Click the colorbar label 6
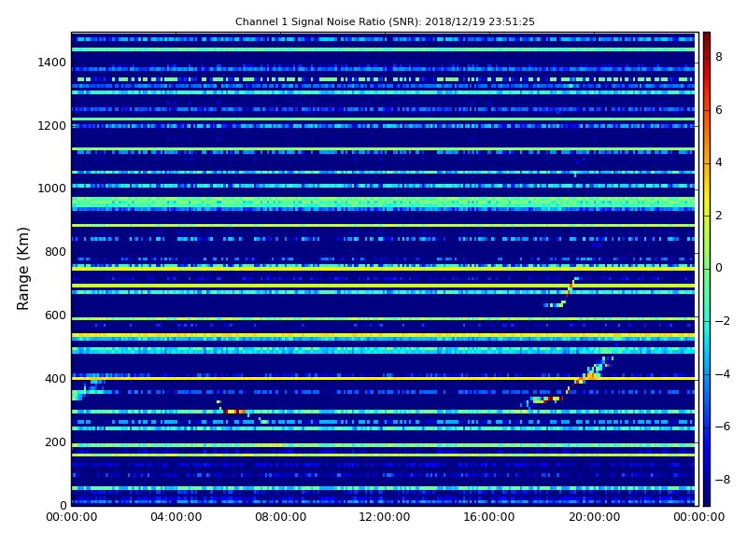This screenshot has height=560, width=747. tap(719, 110)
